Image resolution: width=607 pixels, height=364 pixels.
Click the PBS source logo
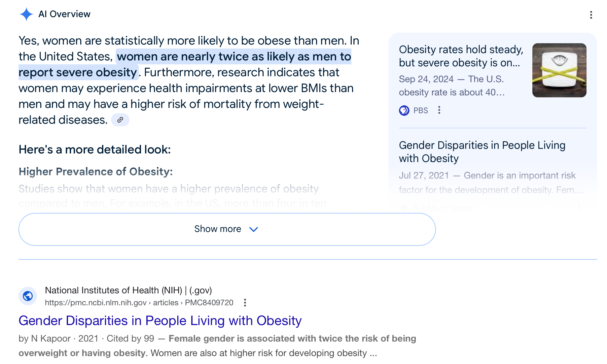(404, 111)
